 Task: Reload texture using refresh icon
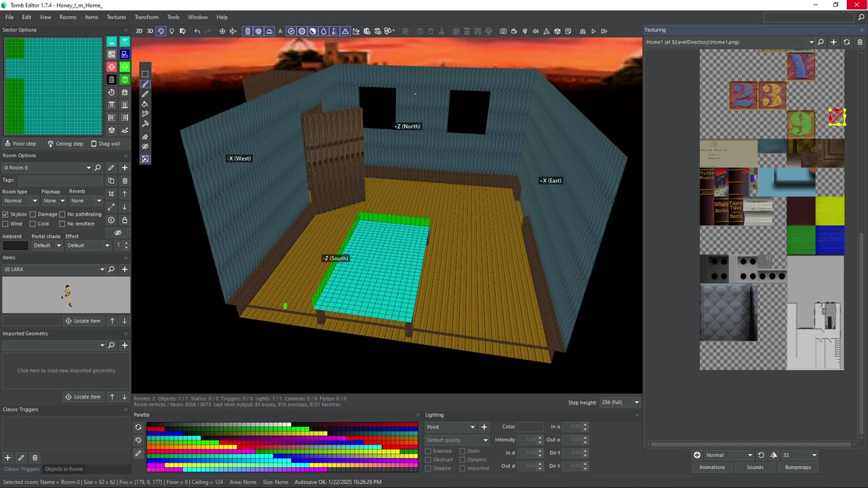pyautogui.click(x=846, y=42)
